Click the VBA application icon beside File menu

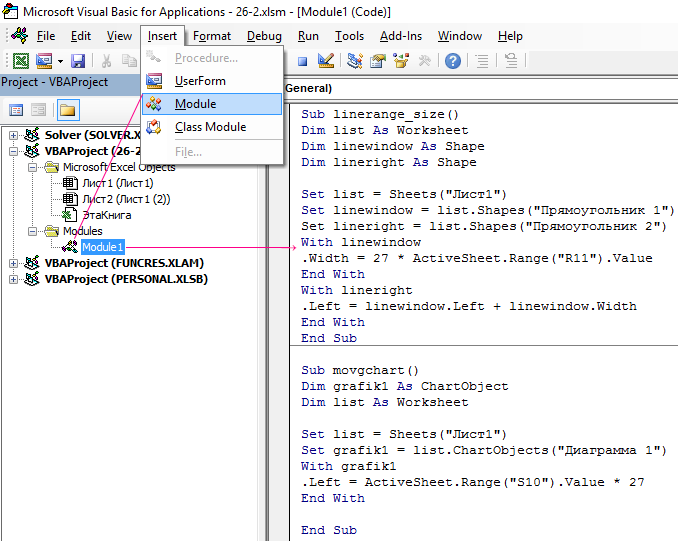[x=19, y=35]
